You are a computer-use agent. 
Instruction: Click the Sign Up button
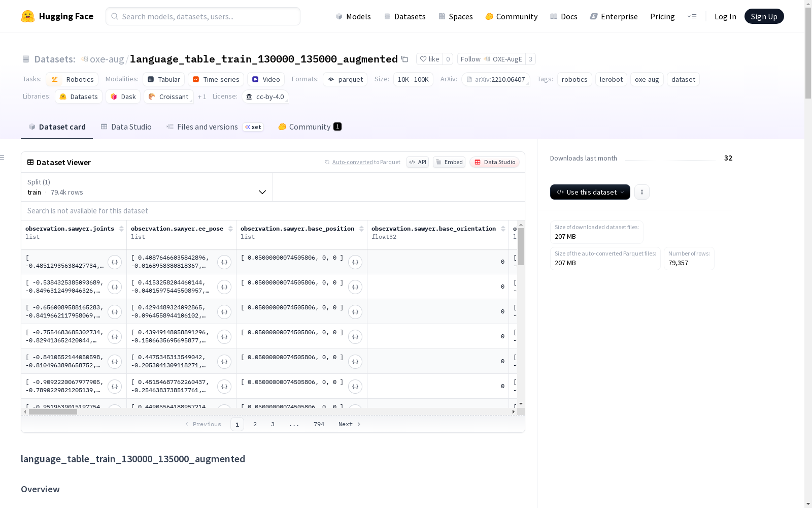coord(764,16)
